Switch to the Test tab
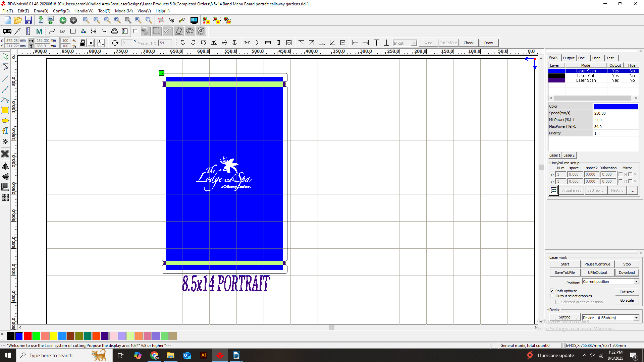The image size is (644, 362). click(x=610, y=58)
